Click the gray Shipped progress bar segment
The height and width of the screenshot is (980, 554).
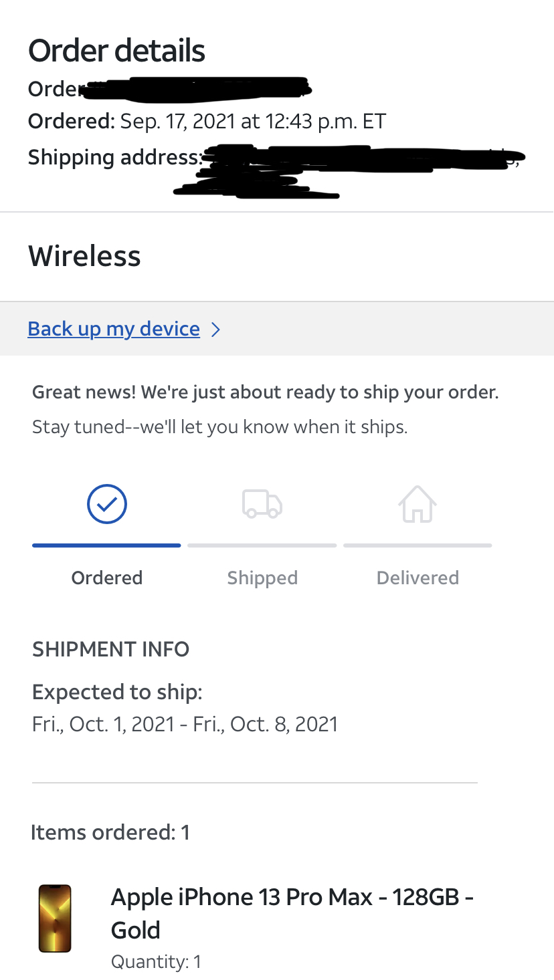(262, 545)
